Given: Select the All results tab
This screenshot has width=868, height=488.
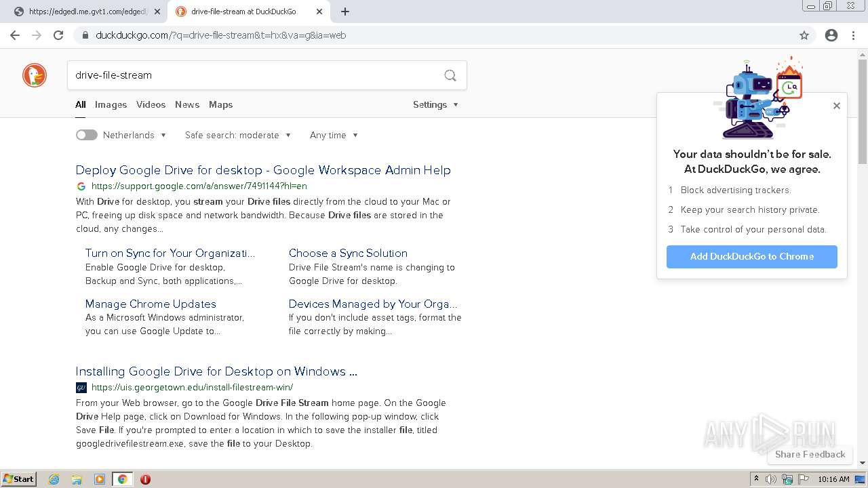Looking at the screenshot, I should pyautogui.click(x=80, y=104).
